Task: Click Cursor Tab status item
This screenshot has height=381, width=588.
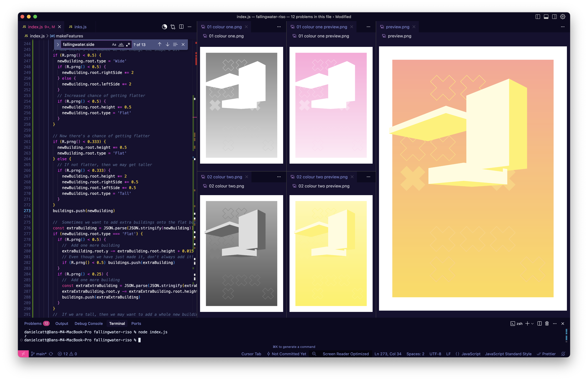Action: [251, 354]
